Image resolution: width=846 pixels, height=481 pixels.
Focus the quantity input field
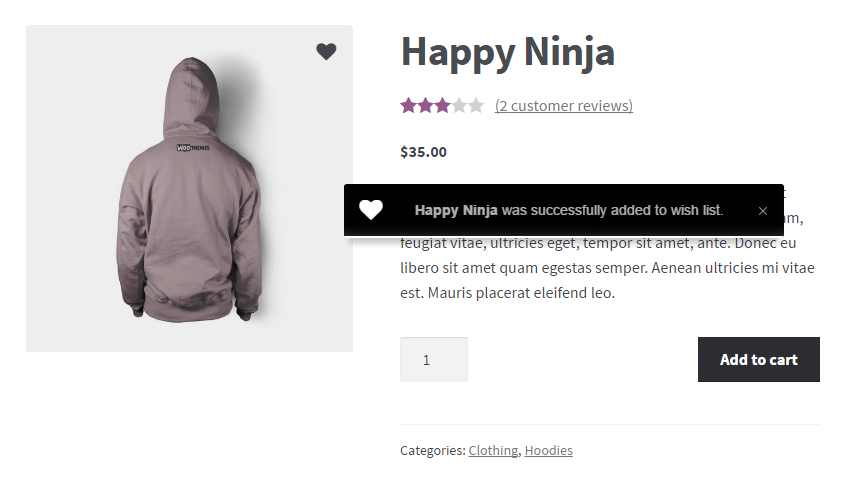coord(433,360)
